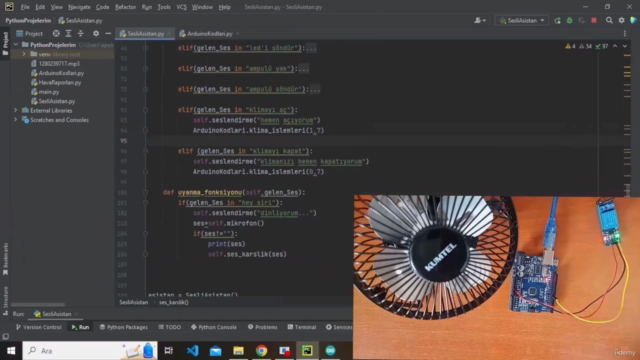The height and width of the screenshot is (360, 640).
Task: Open Version Control tool window
Action: (38, 327)
